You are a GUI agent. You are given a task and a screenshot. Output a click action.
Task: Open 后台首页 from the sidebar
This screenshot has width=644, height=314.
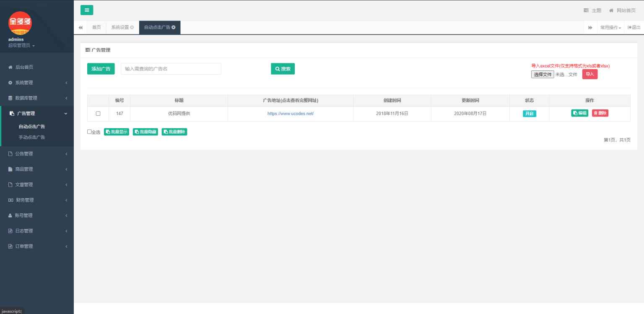tap(24, 67)
